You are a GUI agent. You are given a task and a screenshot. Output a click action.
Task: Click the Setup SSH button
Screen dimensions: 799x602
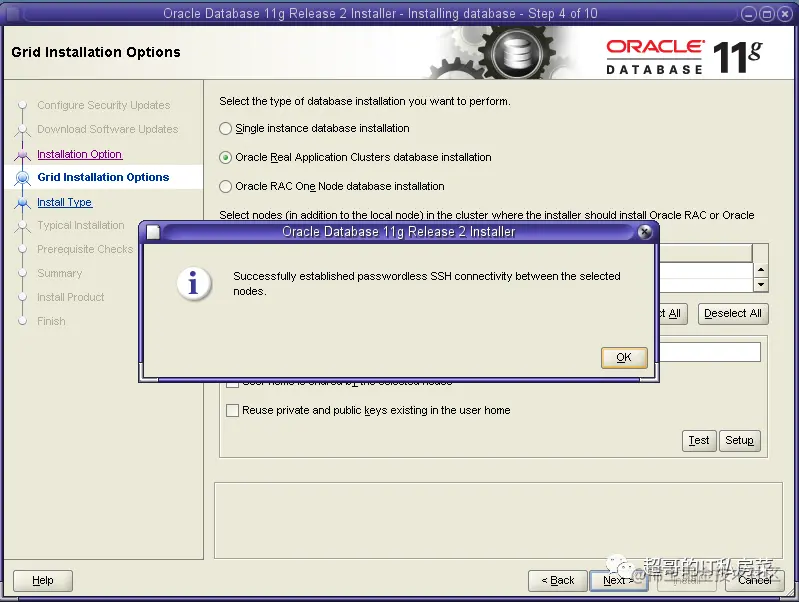click(739, 440)
